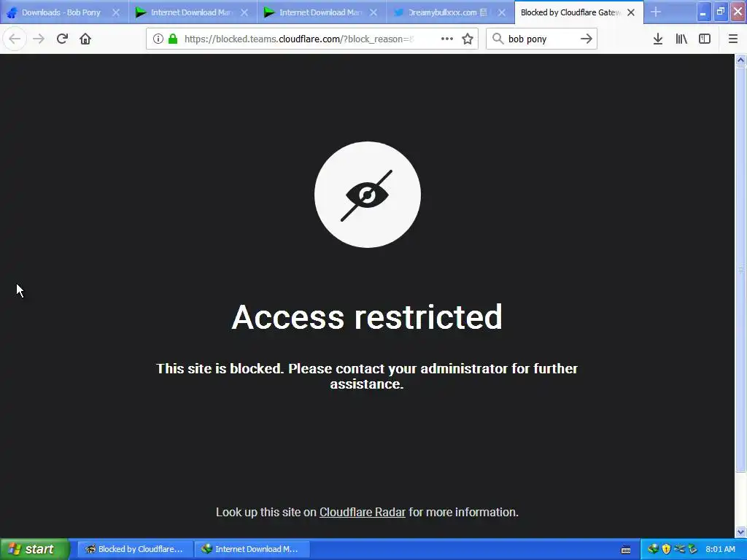
Task: Submit the search with the arrow button
Action: pos(587,39)
